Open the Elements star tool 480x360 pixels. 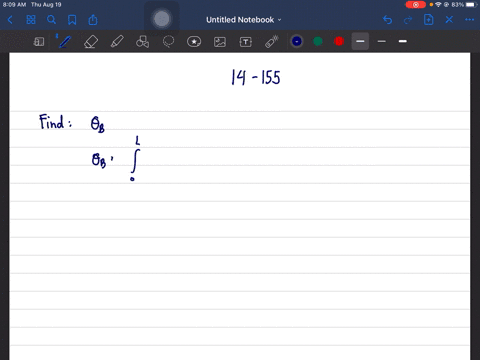click(194, 42)
